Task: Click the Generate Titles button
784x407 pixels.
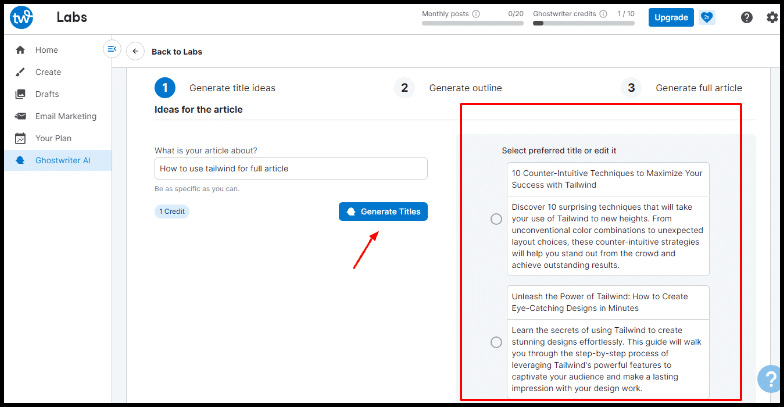Action: pyautogui.click(x=384, y=212)
